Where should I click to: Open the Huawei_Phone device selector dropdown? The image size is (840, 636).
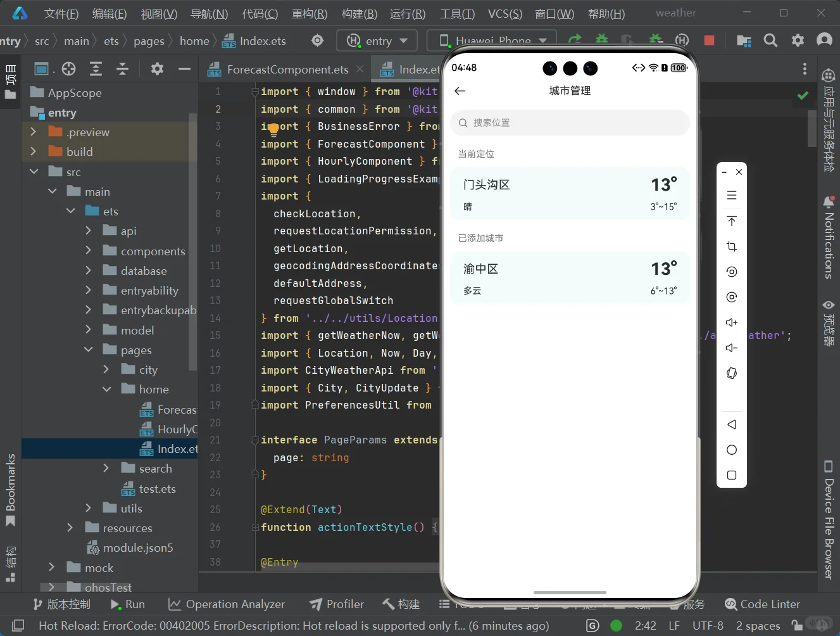coord(492,41)
